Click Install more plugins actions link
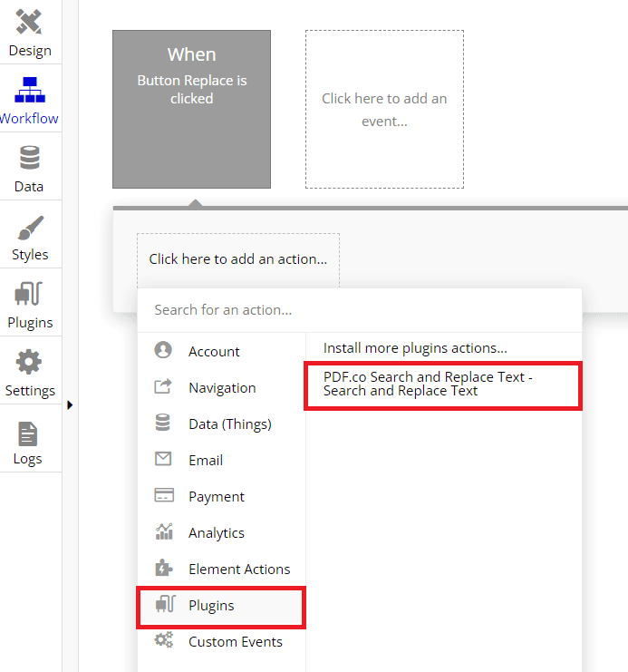Image resolution: width=628 pixels, height=672 pixels. (415, 347)
